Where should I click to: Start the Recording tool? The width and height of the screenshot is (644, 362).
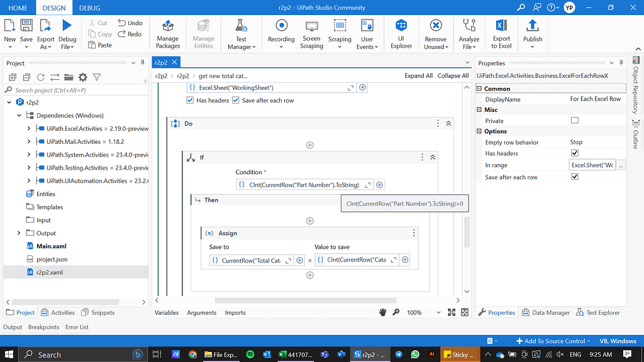[x=281, y=35]
